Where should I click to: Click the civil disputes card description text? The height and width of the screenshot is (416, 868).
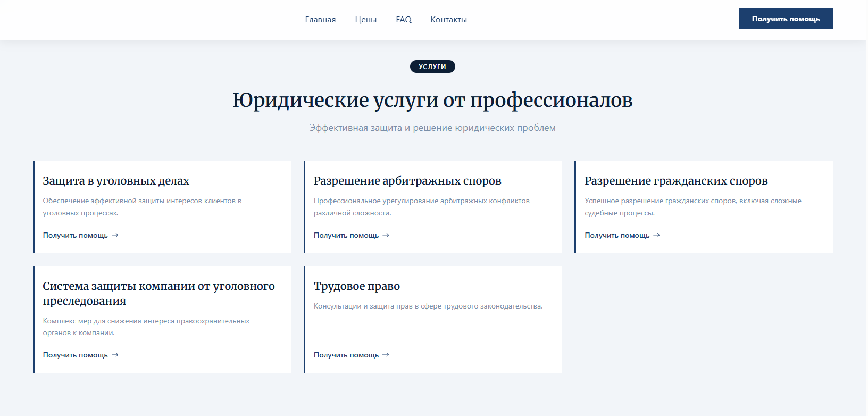click(x=692, y=207)
